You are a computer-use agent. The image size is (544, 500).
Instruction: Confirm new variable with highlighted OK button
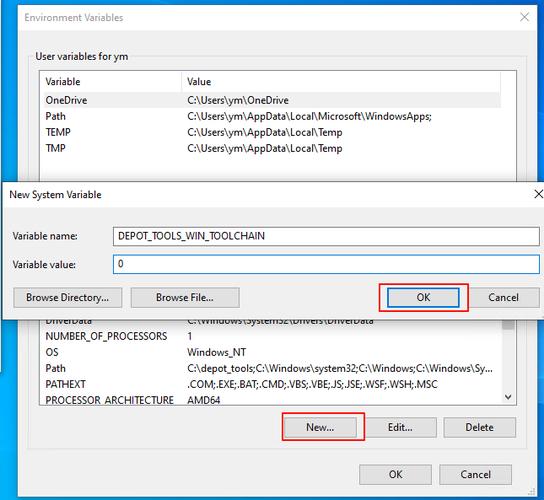click(x=423, y=297)
